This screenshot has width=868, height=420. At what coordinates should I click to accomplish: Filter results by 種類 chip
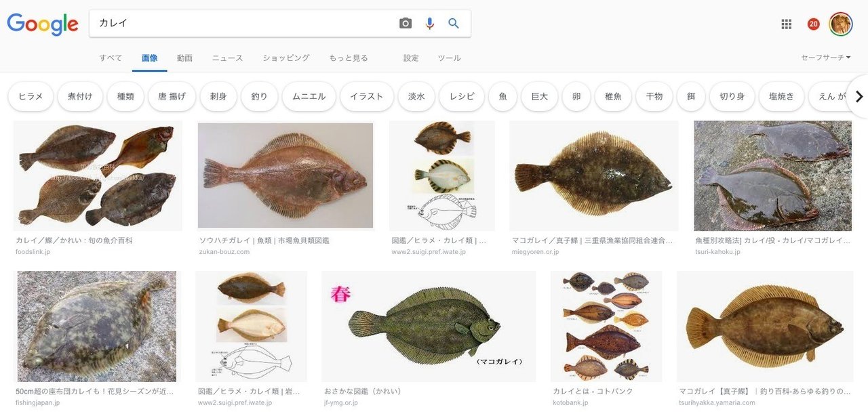125,97
